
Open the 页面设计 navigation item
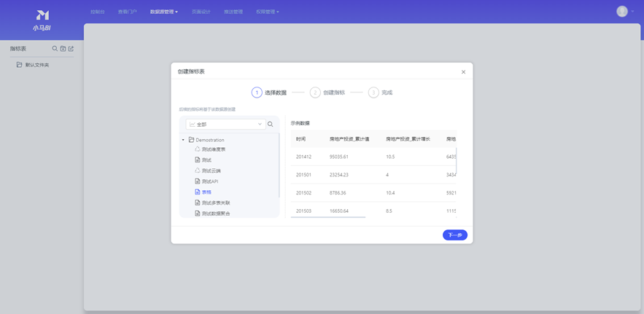(201, 12)
